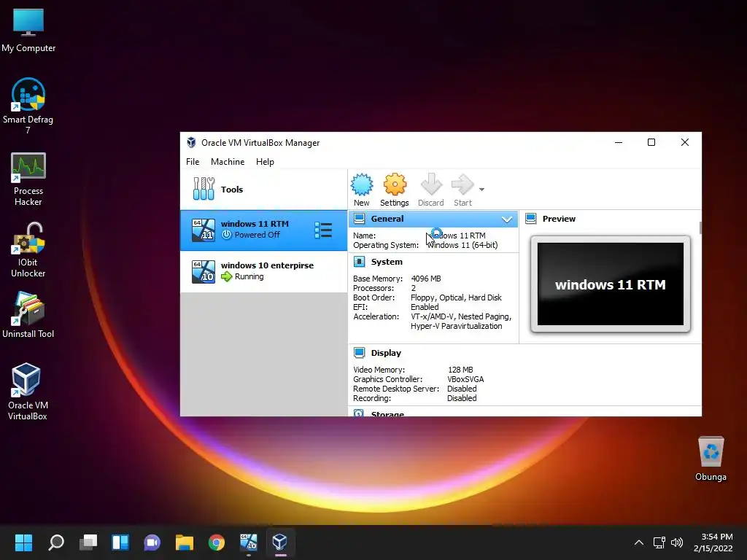Image resolution: width=747 pixels, height=560 pixels.
Task: Start the selected virtual machine
Action: [x=462, y=190]
